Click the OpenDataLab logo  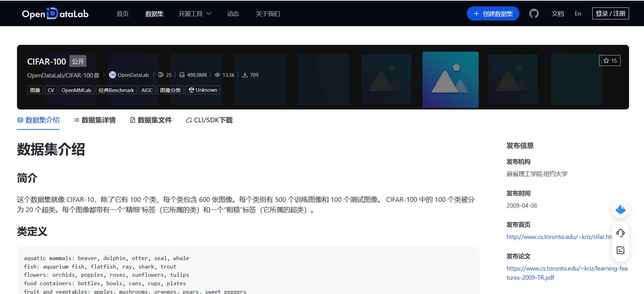point(55,14)
